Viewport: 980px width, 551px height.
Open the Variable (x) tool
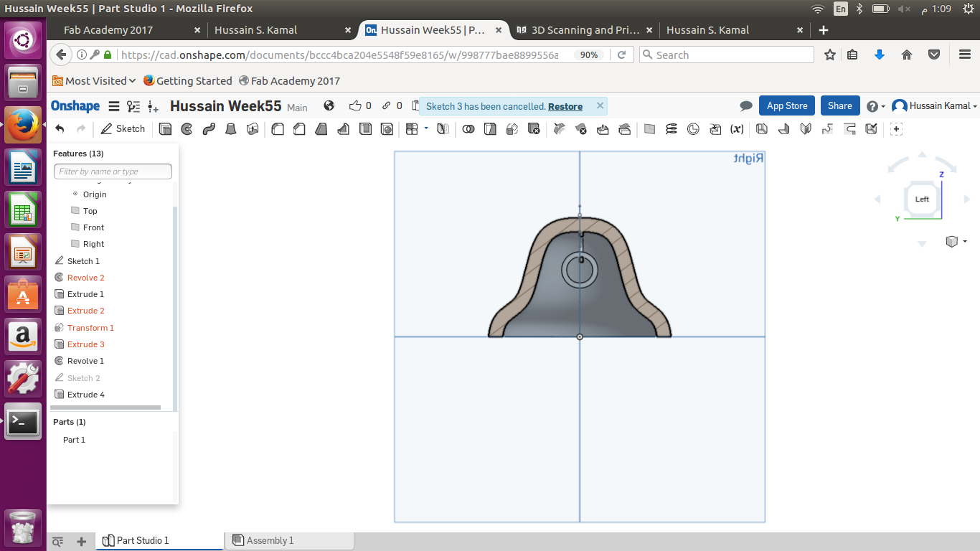737,129
